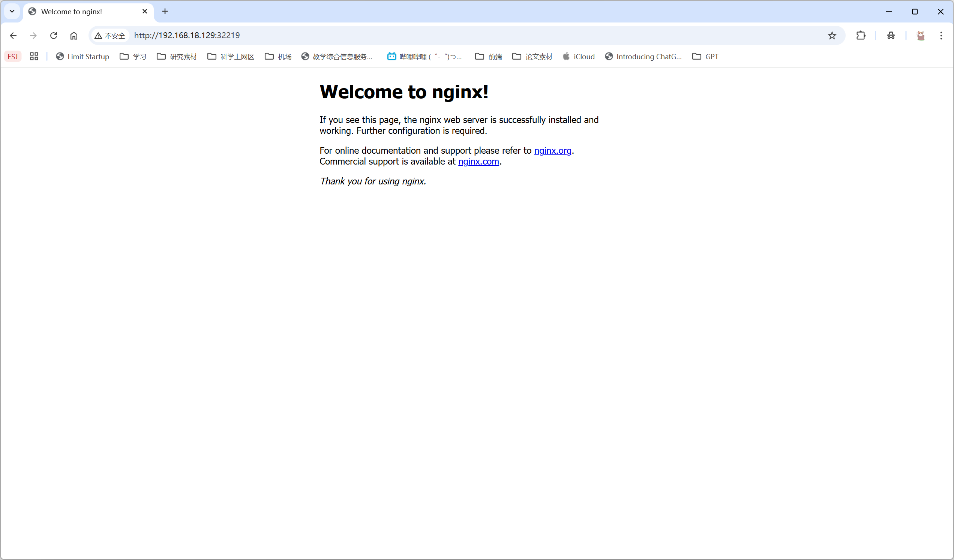Image resolution: width=954 pixels, height=560 pixels.
Task: Open the apps grid bookmark icon
Action: [34, 56]
